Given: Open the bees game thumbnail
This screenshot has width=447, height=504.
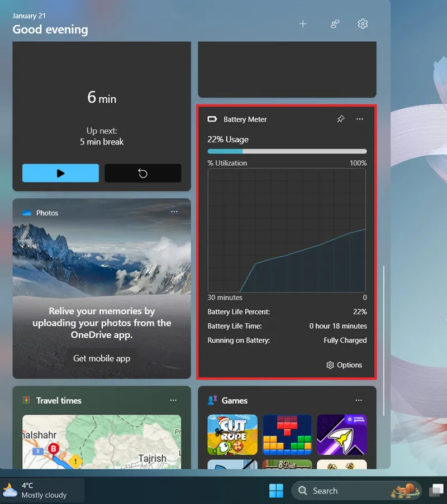Looking at the screenshot, I should coord(342,464).
